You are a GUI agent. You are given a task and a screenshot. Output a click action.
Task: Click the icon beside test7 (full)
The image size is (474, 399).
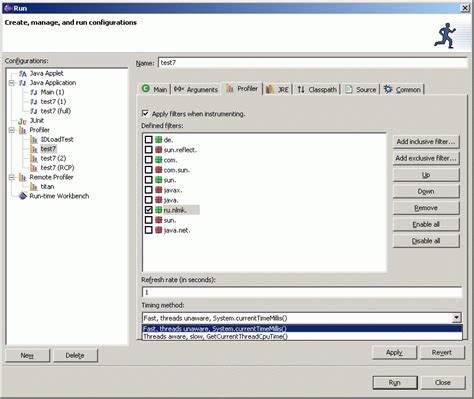tap(34, 111)
